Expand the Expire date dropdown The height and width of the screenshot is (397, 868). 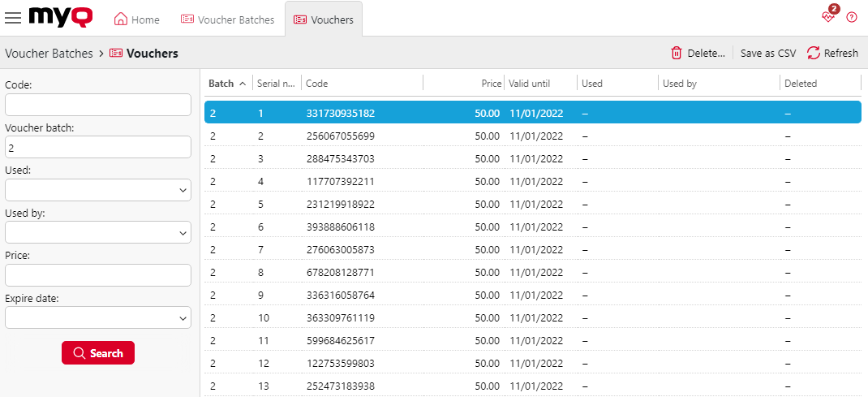click(98, 318)
